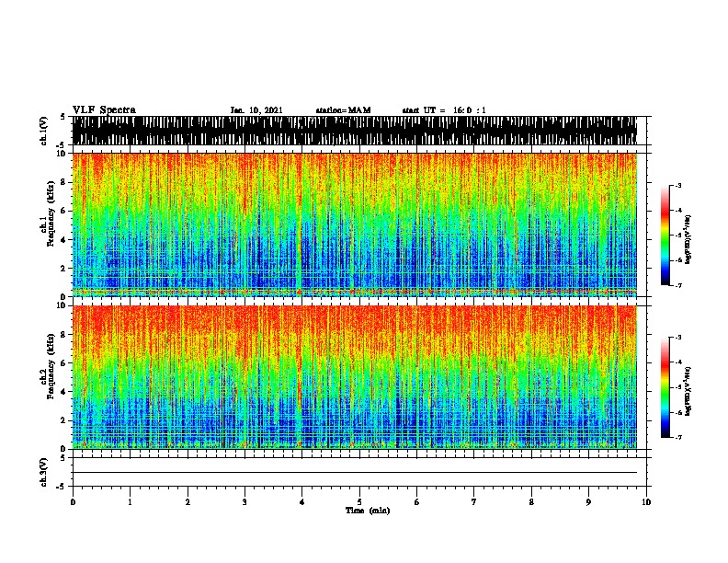Click the log(PSD) label beside ch.1 colorbar
The width and height of the screenshot is (728, 563).
[688, 240]
